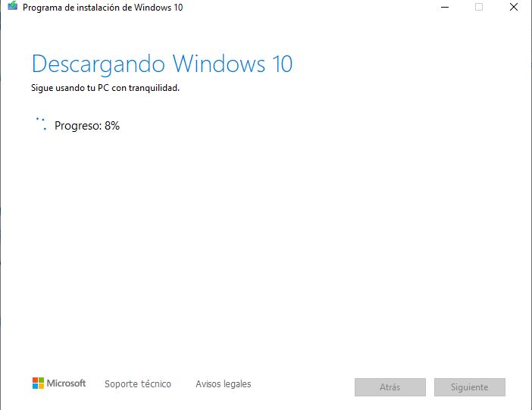The height and width of the screenshot is (410, 532).
Task: Click 'Windows 10' in the blue heading
Action: pos(233,64)
